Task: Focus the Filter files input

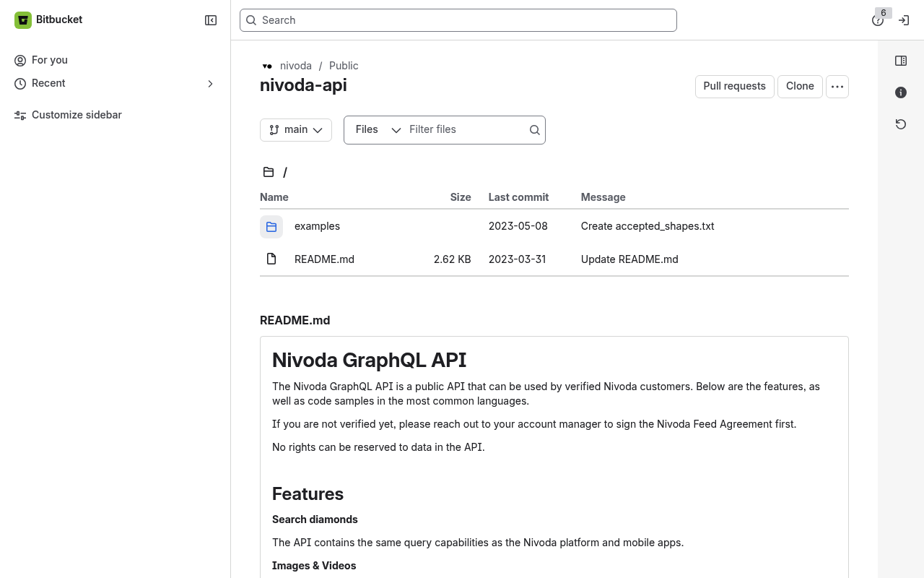Action: pos(465,130)
